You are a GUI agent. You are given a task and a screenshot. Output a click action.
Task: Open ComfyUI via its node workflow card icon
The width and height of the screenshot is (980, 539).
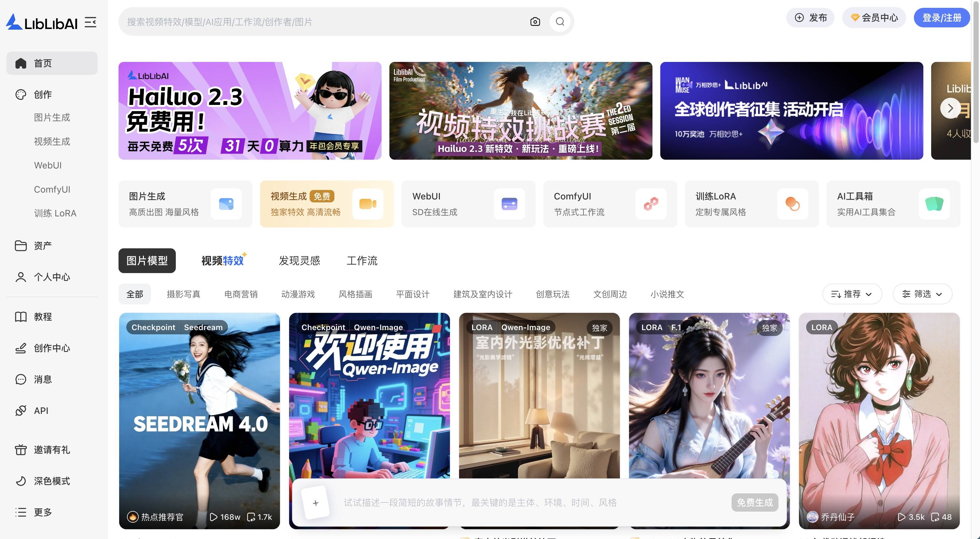651,204
